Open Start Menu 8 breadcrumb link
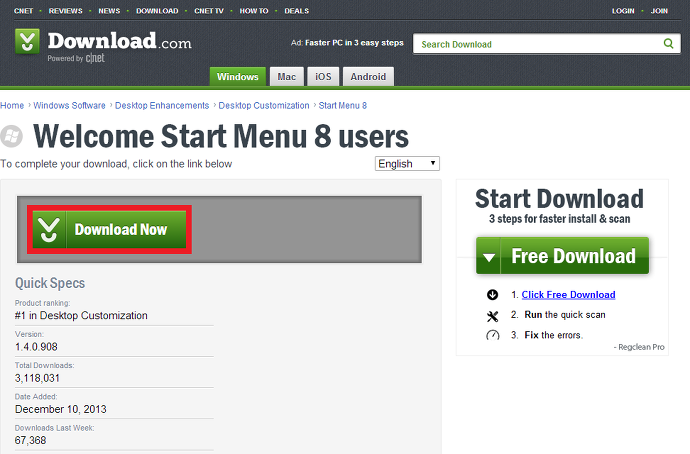This screenshot has height=454, width=690. [x=343, y=106]
